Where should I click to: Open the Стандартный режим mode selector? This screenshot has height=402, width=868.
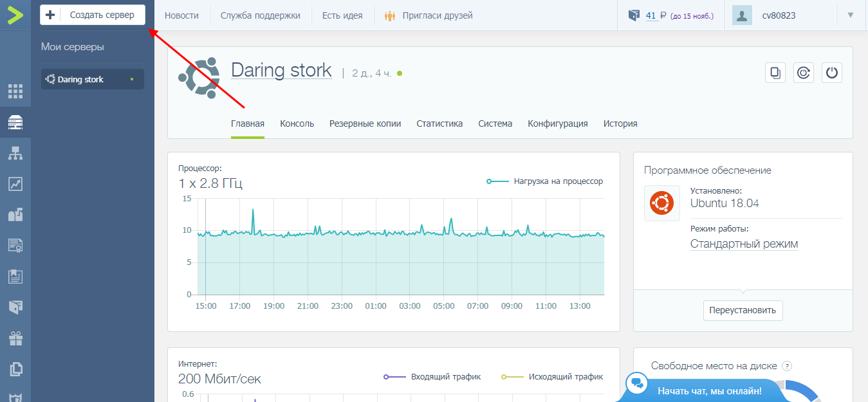[744, 244]
